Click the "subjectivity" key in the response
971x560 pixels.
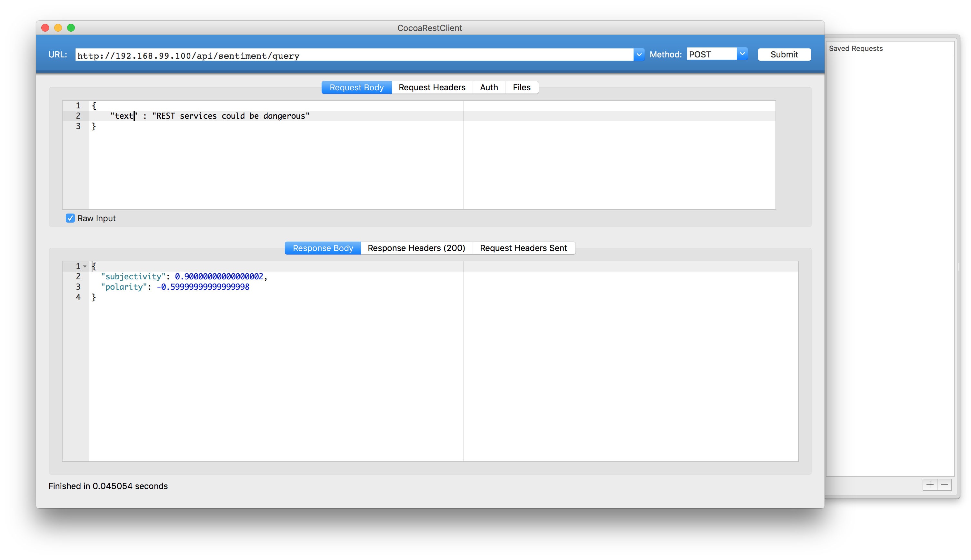click(133, 276)
